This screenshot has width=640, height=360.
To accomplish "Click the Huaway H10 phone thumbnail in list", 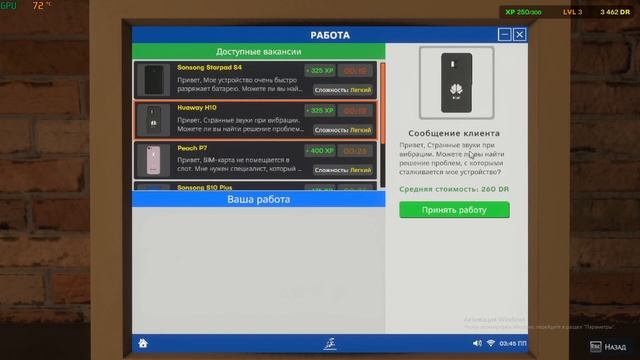I will pos(153,120).
